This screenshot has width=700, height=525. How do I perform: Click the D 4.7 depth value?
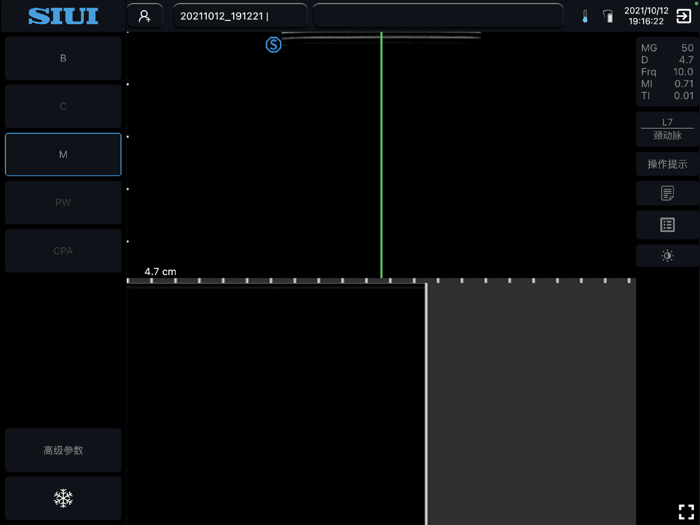point(667,60)
